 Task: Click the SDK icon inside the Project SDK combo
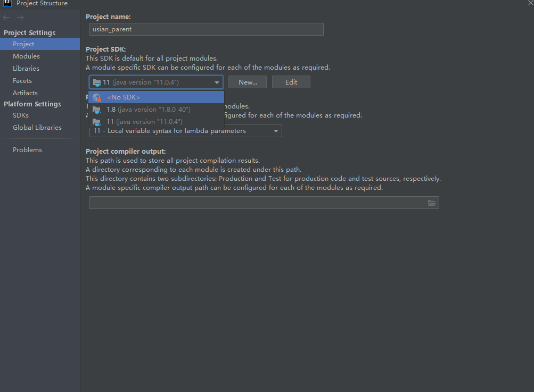click(x=97, y=82)
